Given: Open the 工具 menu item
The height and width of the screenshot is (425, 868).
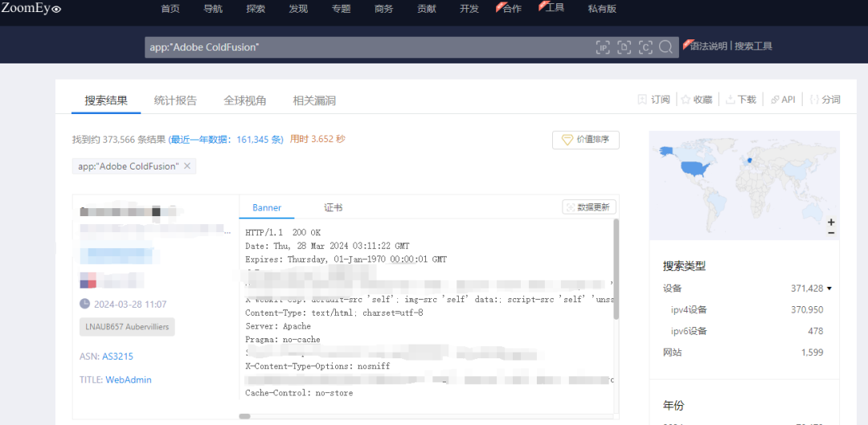Looking at the screenshot, I should [x=554, y=8].
